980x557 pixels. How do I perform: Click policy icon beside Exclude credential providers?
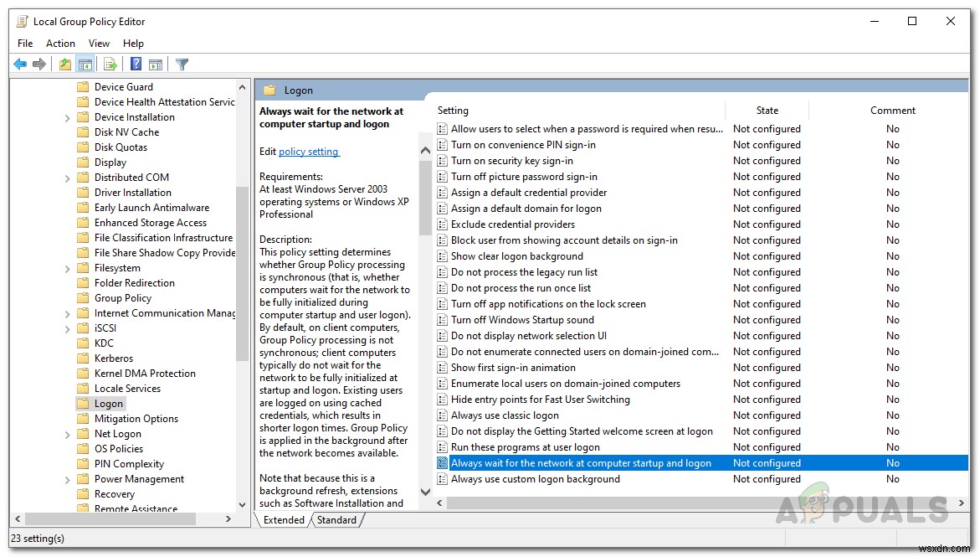pos(443,224)
